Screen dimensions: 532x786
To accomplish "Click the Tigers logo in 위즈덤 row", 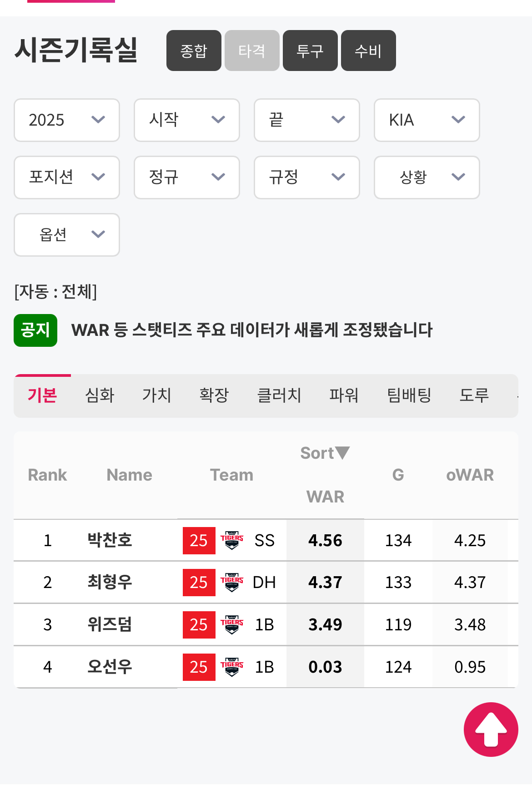I will pos(231,624).
